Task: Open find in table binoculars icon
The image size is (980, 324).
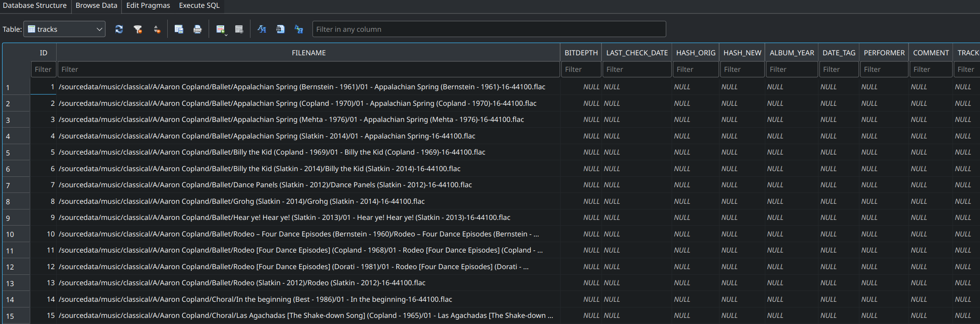Action: pos(280,29)
